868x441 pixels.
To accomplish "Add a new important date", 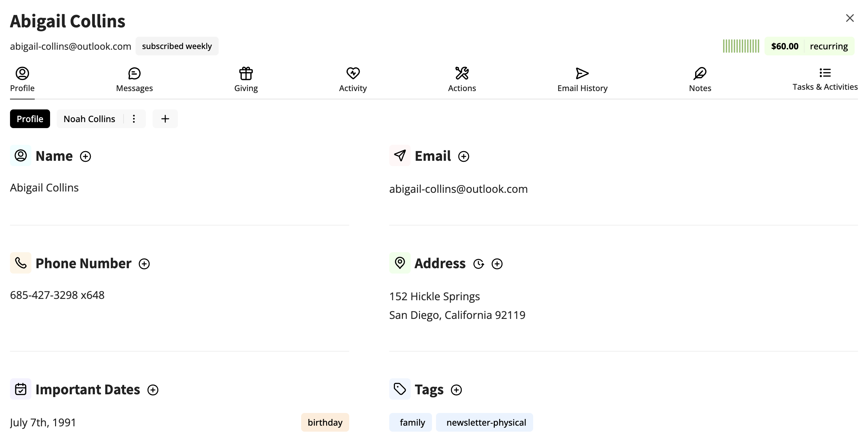I will point(153,390).
